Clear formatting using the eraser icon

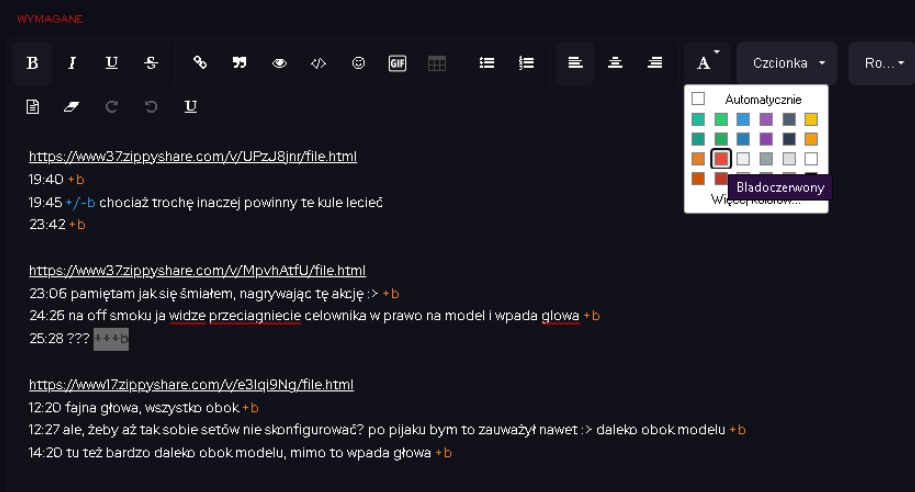pos(72,107)
